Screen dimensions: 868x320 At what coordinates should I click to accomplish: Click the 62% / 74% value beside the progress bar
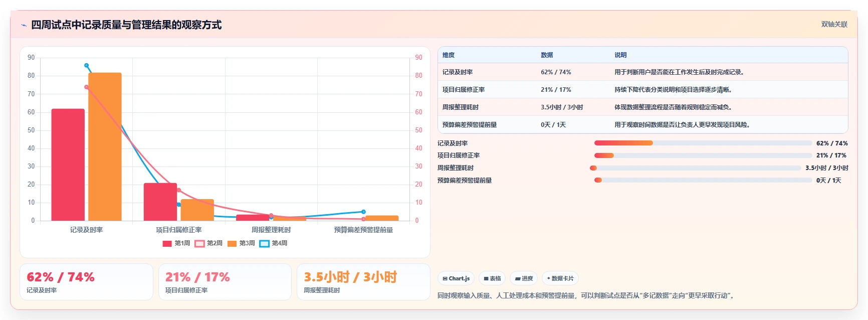point(832,143)
